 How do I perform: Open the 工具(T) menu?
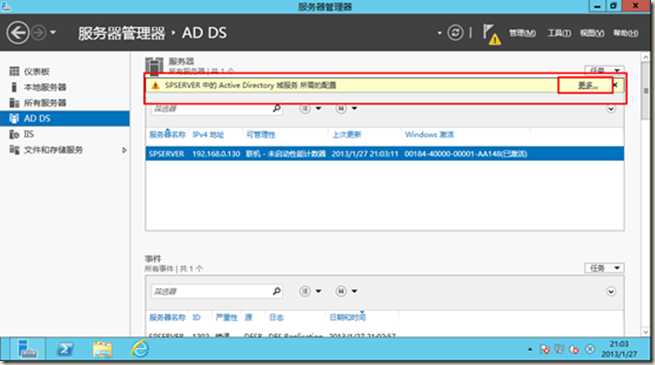(559, 33)
